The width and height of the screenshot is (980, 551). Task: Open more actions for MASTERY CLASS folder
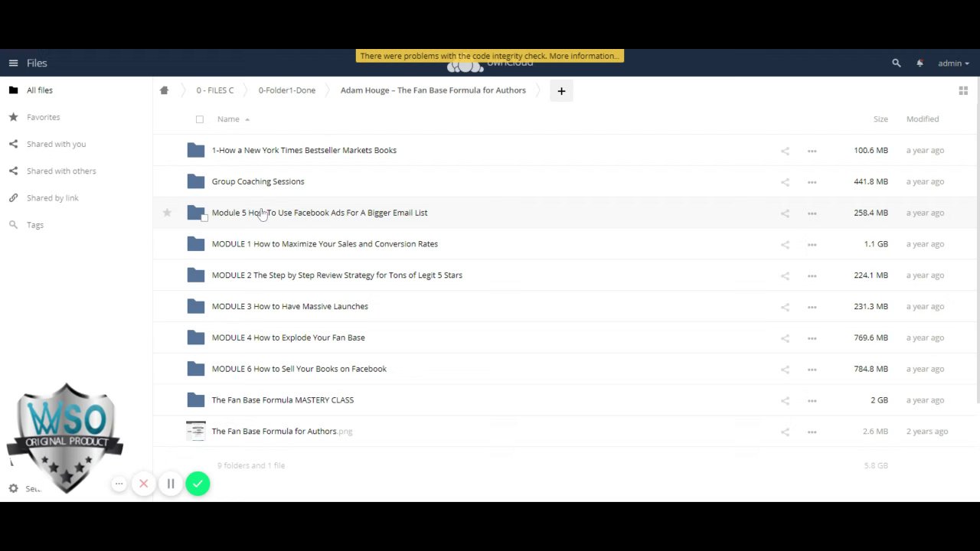click(812, 401)
